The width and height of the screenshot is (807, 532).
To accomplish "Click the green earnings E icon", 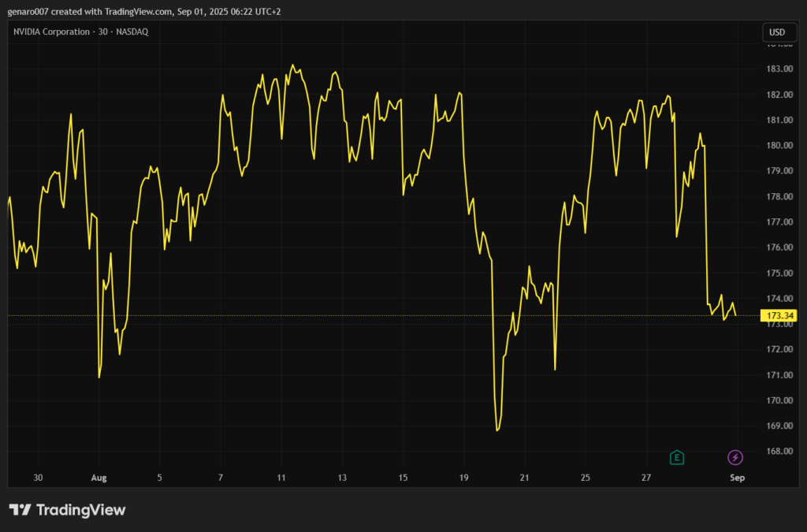I will coord(676,457).
